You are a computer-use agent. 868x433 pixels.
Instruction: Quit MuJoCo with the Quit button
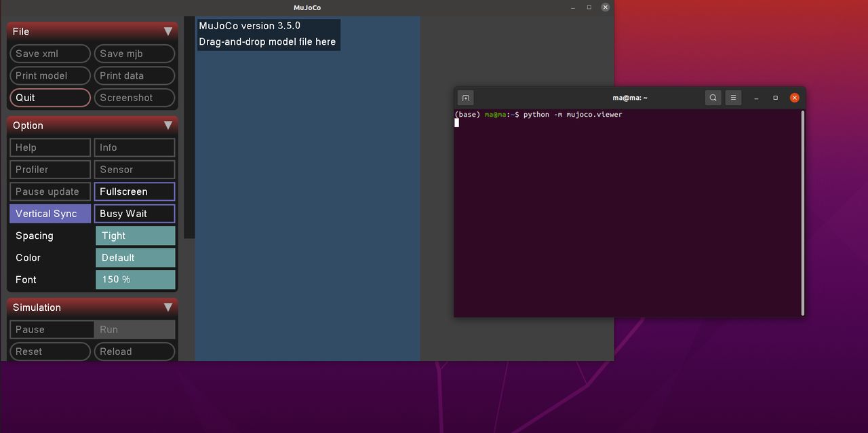click(x=50, y=98)
